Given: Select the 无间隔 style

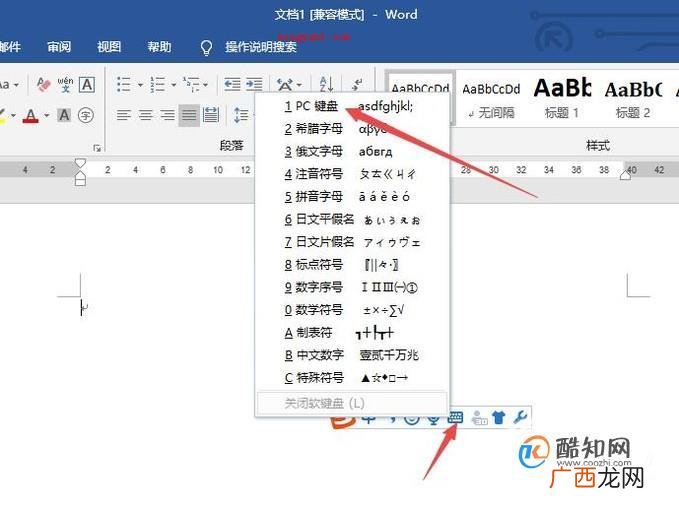Looking at the screenshot, I should click(x=491, y=101).
